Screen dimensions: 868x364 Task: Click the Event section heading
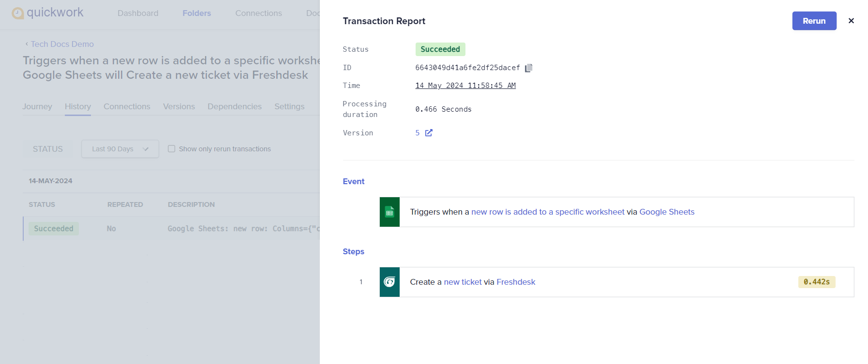(354, 181)
